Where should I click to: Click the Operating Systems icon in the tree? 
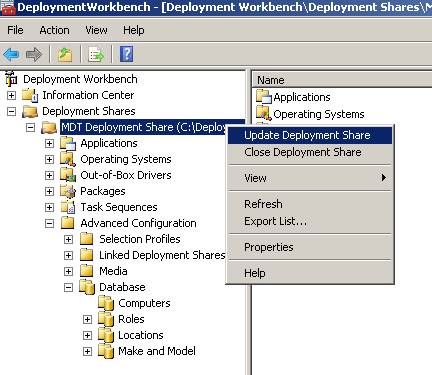[68, 159]
